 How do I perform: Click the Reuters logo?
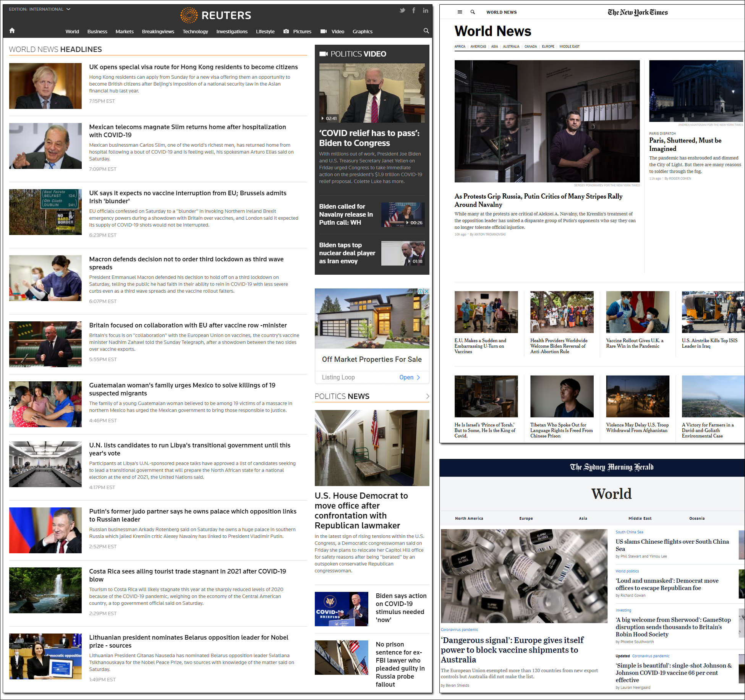tap(216, 15)
